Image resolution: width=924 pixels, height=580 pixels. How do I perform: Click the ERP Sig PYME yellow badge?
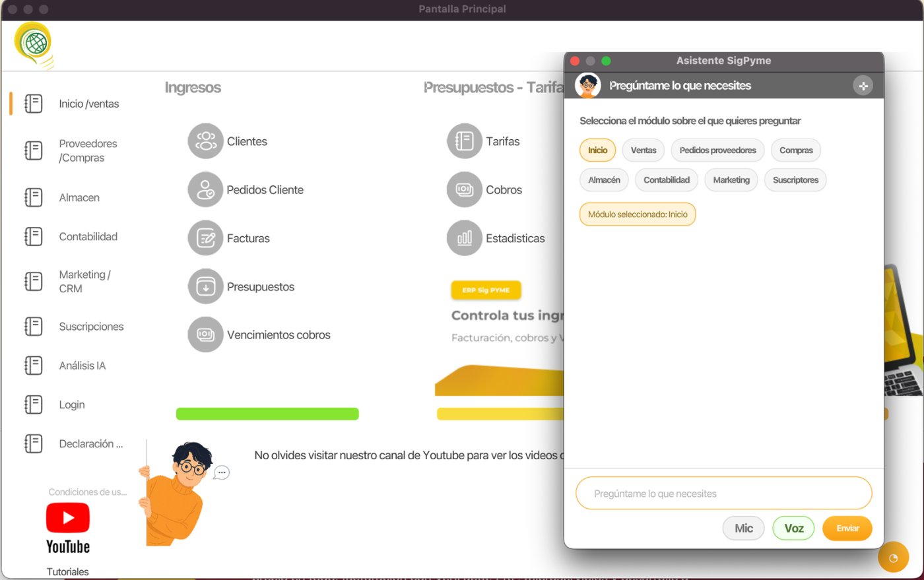[486, 290]
